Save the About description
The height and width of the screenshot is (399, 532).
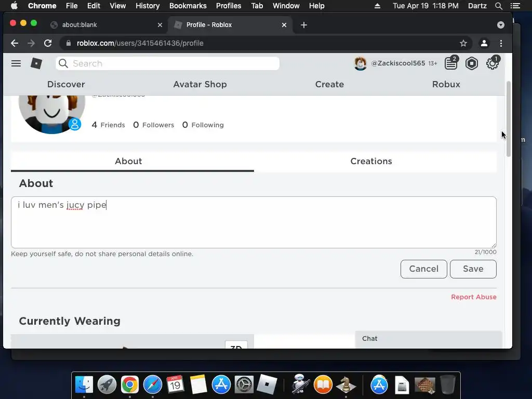[473, 269]
